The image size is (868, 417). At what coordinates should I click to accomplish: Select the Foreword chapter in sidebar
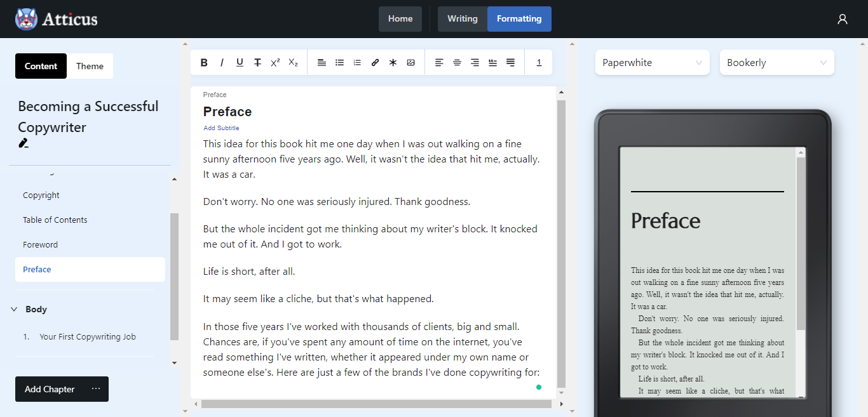40,244
